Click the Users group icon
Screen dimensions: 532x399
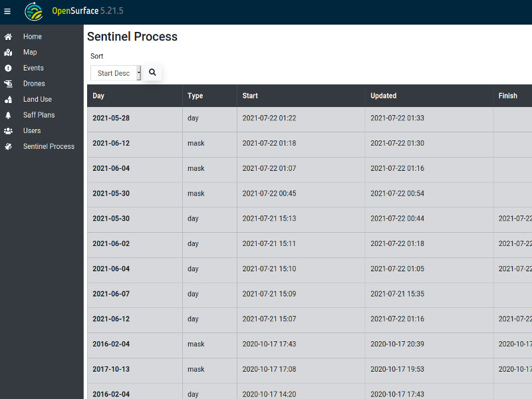tap(8, 131)
